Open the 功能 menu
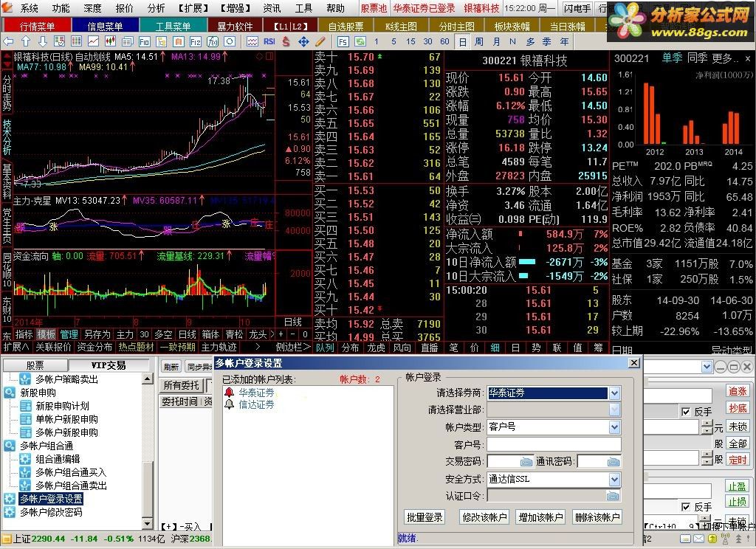756x549 pixels. coord(61,8)
